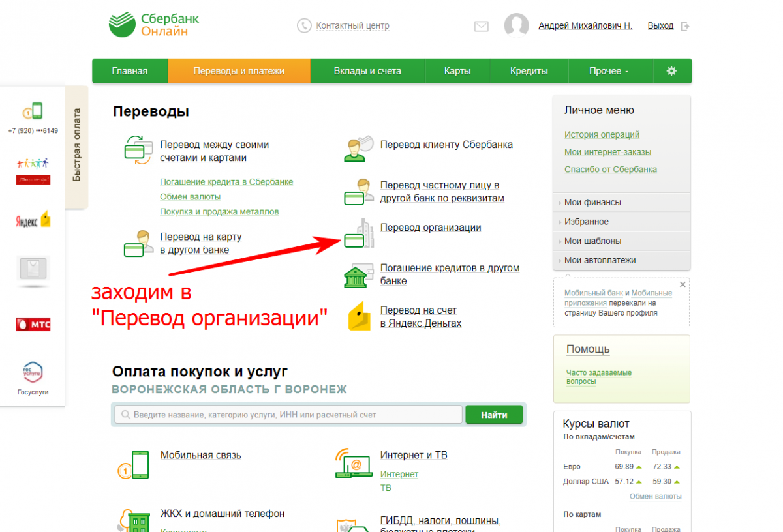
Task: Click the user profile avatar icon
Action: point(516,27)
